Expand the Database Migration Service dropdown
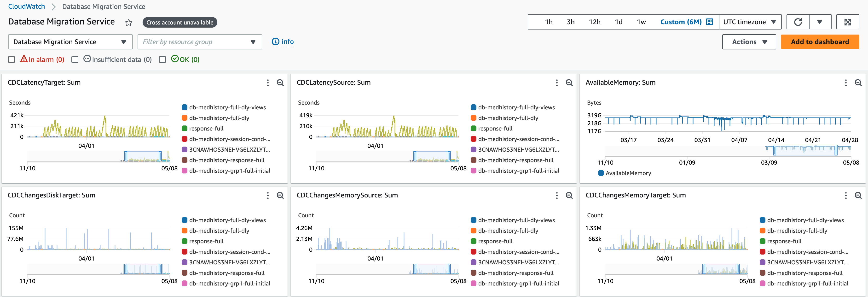The image size is (868, 297). [x=70, y=42]
